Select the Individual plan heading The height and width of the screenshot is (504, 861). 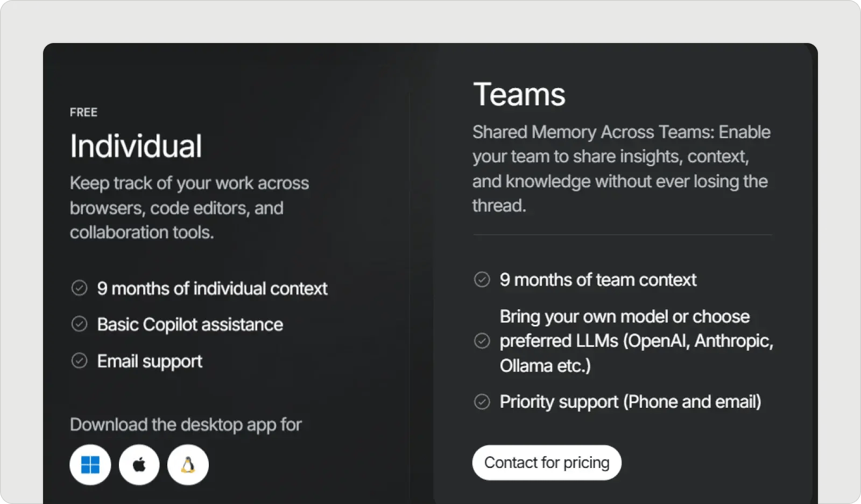(x=136, y=146)
